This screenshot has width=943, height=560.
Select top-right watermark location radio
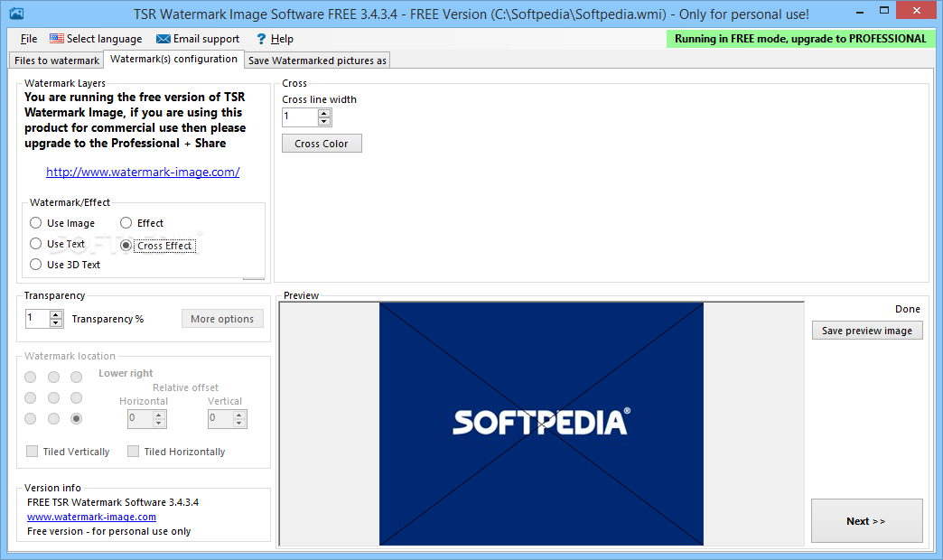(x=77, y=378)
